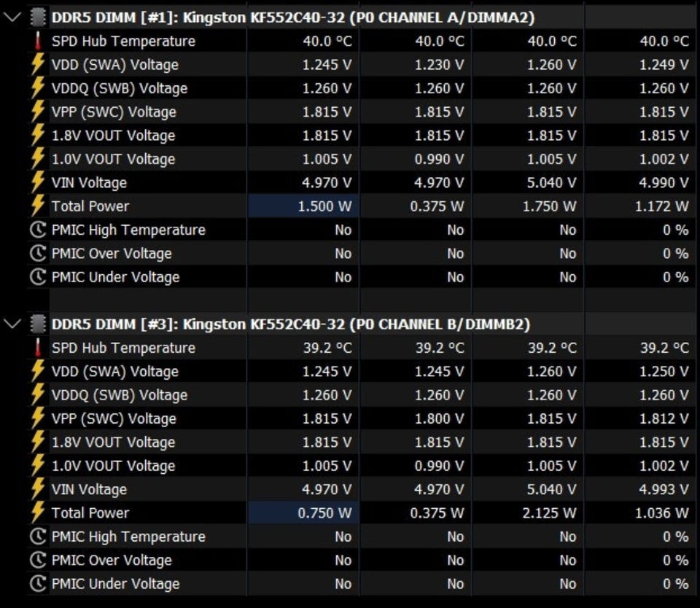Click the memory chip icon for DIMM #3
Viewport: 700px width, 608px height.
point(38,324)
